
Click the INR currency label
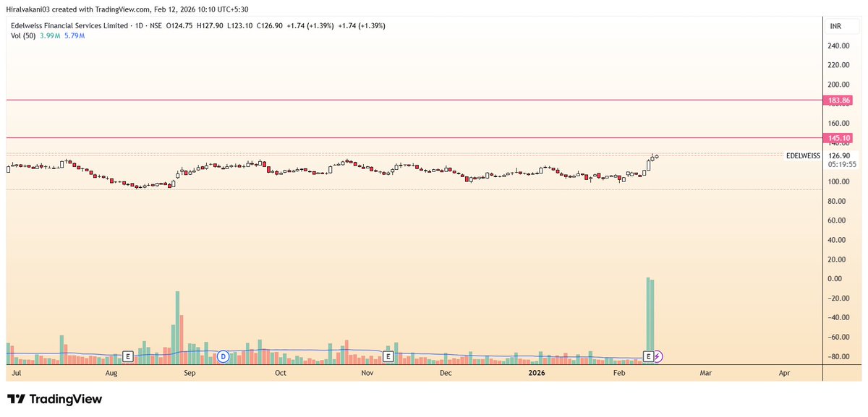[x=835, y=26]
